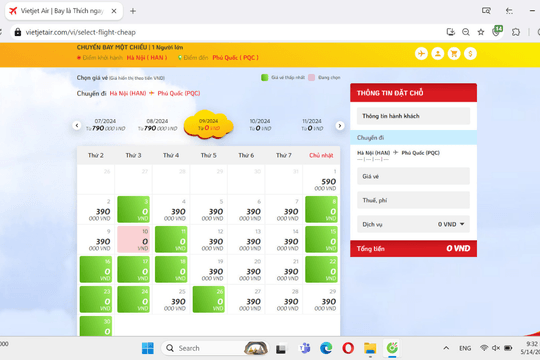540x360 pixels.
Task: Go to previous months with left arrow
Action: (77, 126)
